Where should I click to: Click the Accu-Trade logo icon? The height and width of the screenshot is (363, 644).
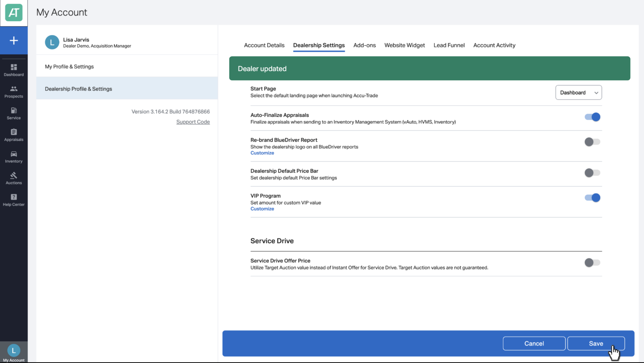pos(14,13)
